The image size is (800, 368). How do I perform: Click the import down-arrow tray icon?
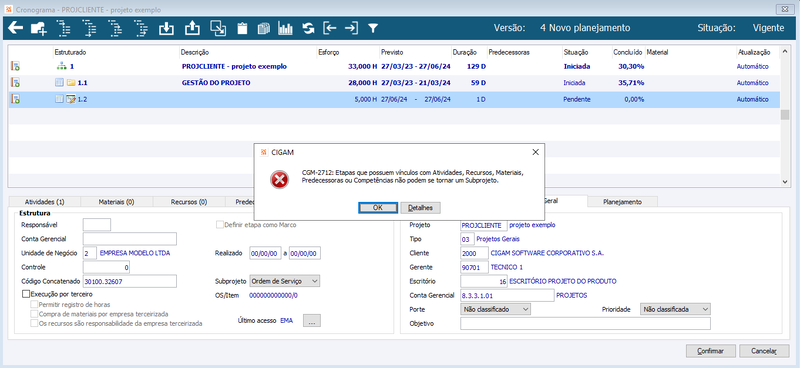click(166, 28)
